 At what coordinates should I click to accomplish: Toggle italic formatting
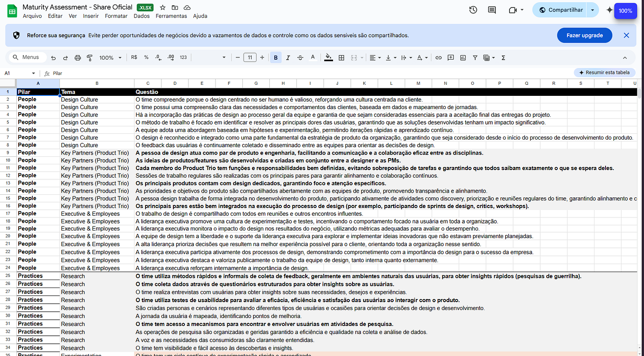pyautogui.click(x=288, y=57)
